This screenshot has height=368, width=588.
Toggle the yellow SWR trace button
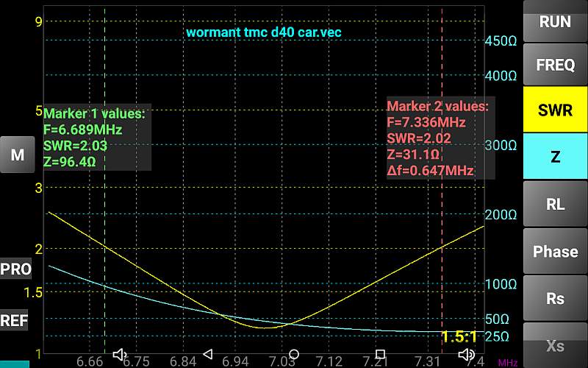click(x=555, y=110)
